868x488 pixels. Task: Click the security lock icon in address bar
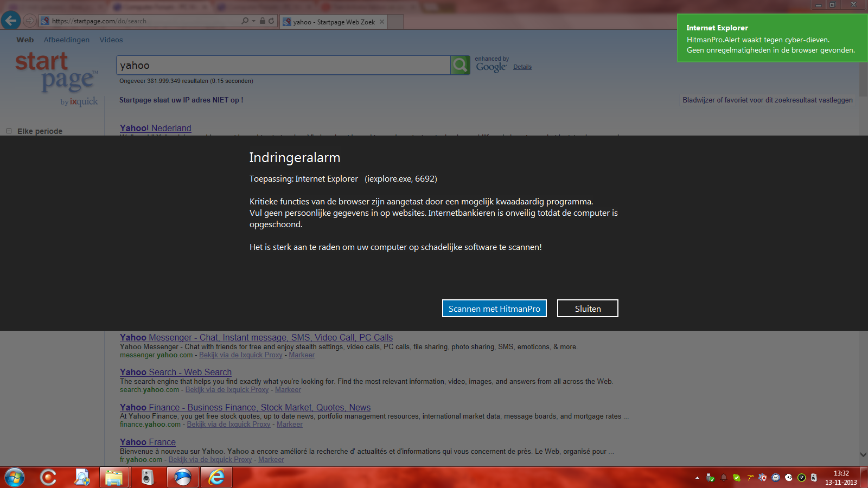pos(263,21)
